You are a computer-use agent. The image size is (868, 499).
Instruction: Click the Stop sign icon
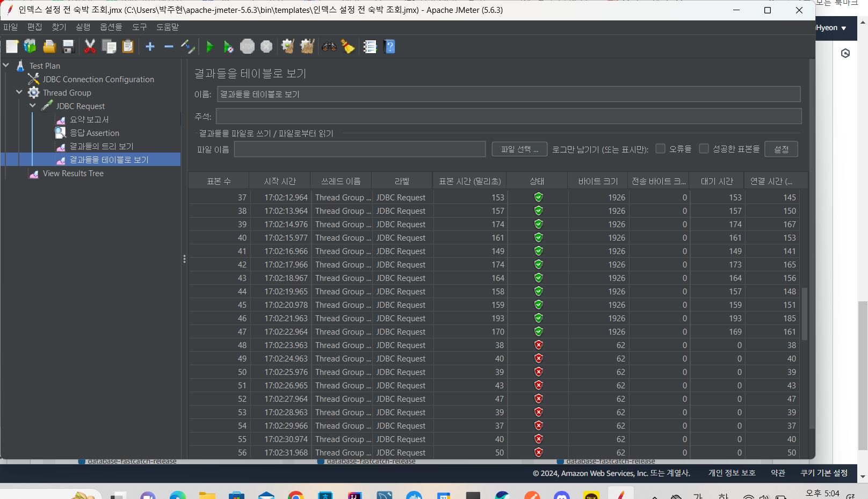(247, 47)
